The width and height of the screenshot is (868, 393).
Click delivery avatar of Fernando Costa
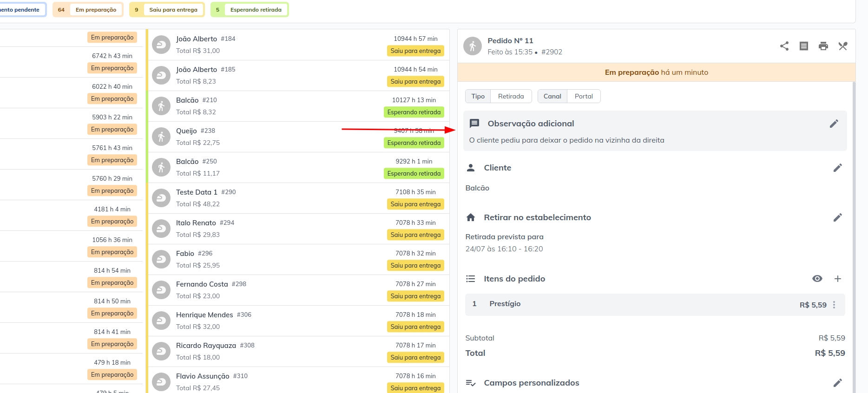161,290
